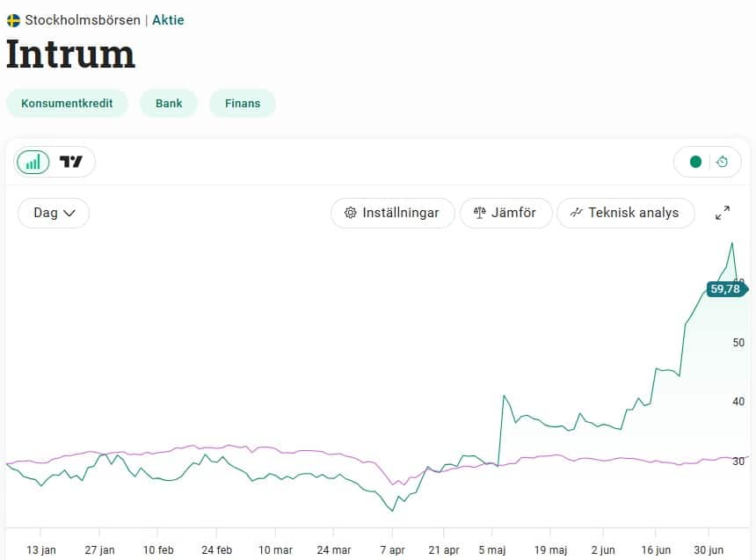Open the Dag interval dropdown
The height and width of the screenshot is (560, 756).
(x=54, y=213)
